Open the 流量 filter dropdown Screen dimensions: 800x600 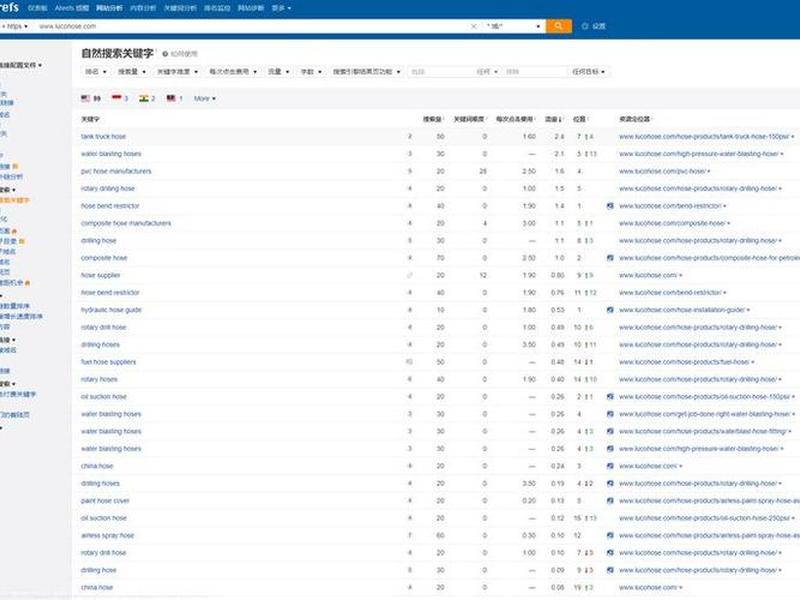click(279, 72)
